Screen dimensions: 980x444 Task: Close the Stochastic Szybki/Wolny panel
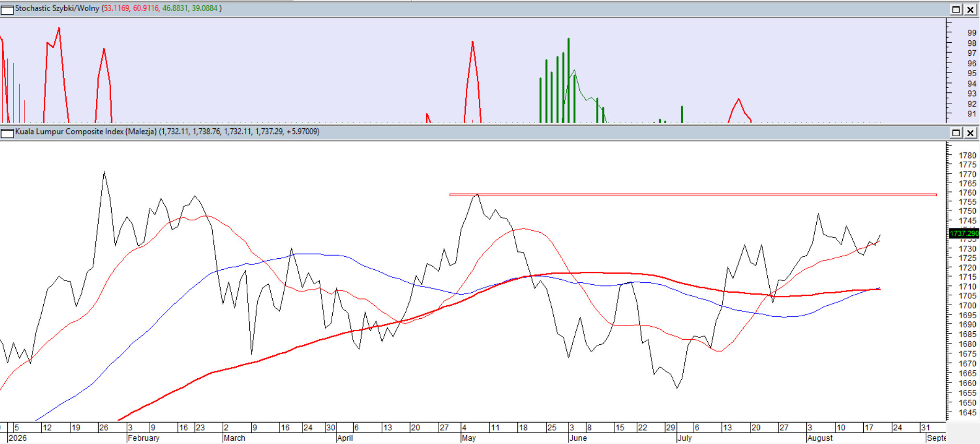(970, 9)
